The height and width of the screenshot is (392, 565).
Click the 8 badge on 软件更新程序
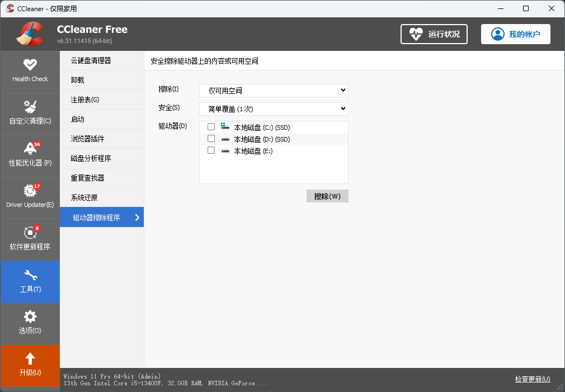pyautogui.click(x=37, y=228)
